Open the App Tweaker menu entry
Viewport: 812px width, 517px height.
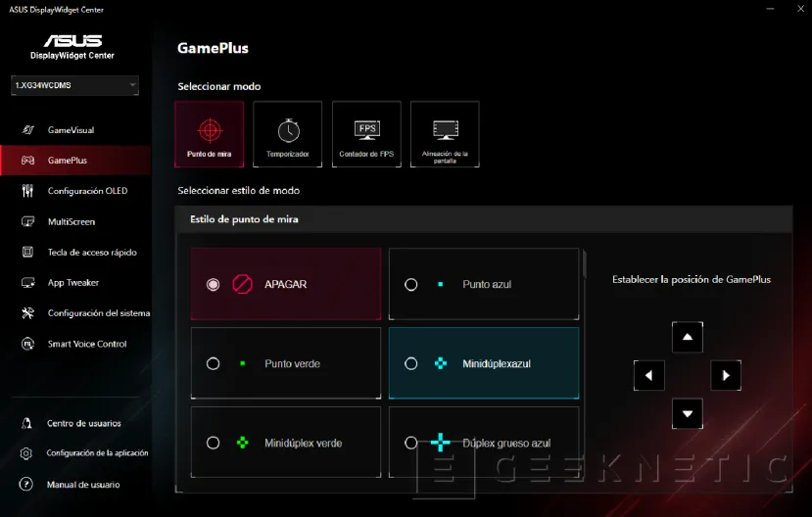(75, 283)
